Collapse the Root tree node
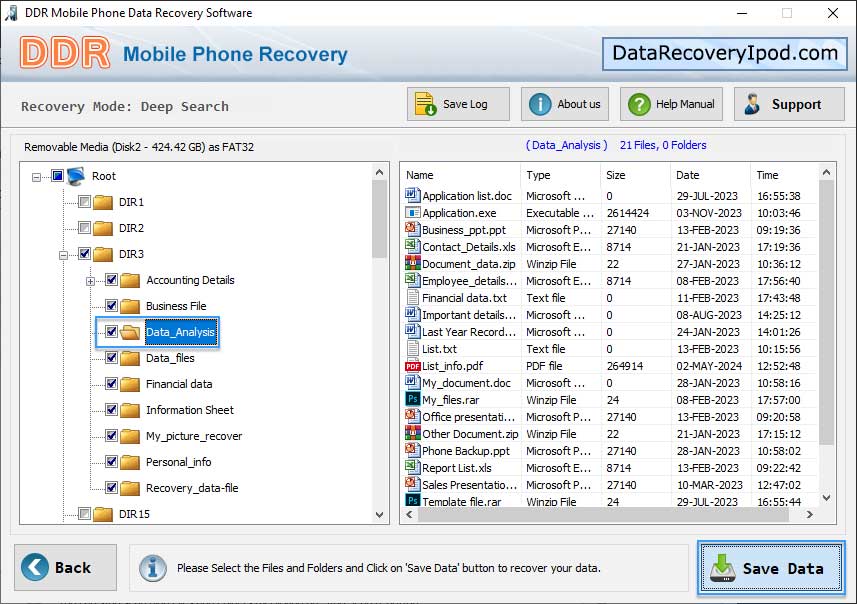This screenshot has height=604, width=857. (36, 177)
